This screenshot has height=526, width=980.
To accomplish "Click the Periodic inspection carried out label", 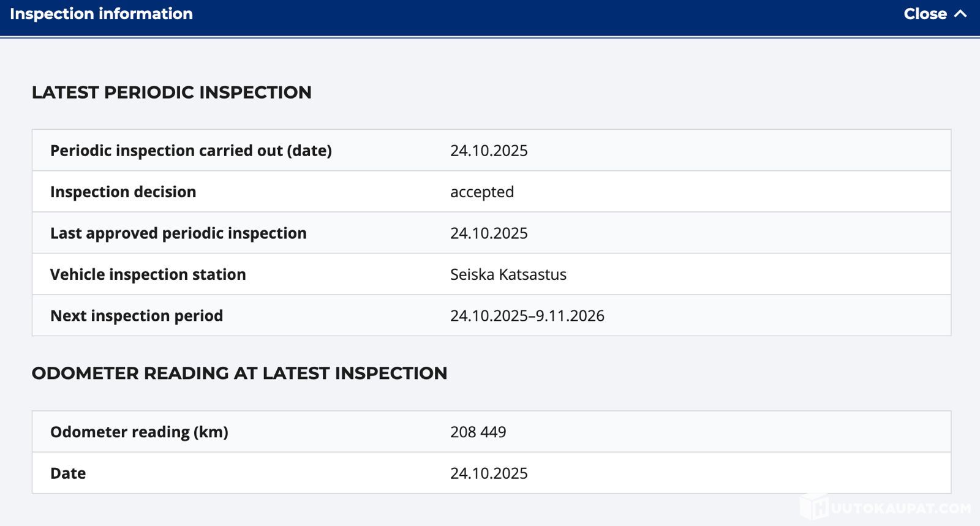I will pyautogui.click(x=190, y=151).
